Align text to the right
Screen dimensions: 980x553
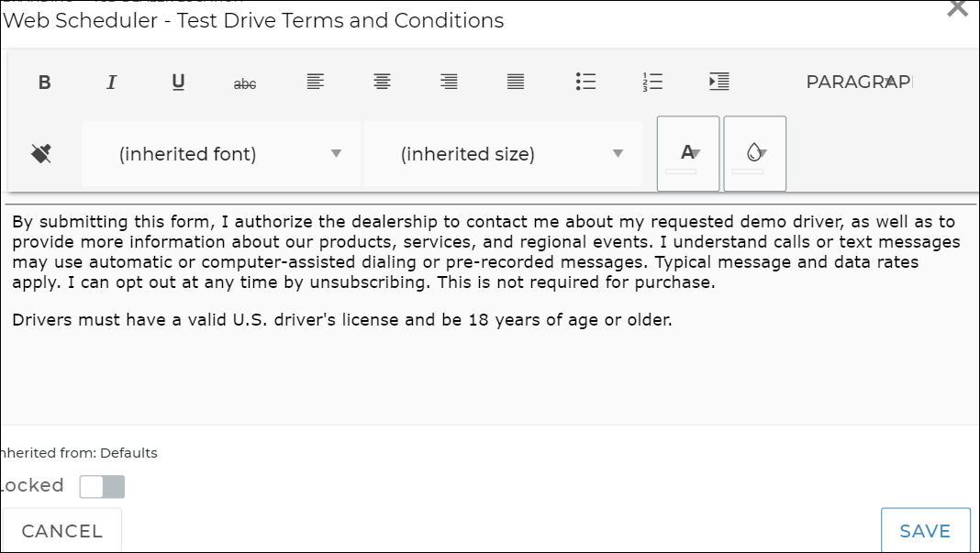click(449, 83)
